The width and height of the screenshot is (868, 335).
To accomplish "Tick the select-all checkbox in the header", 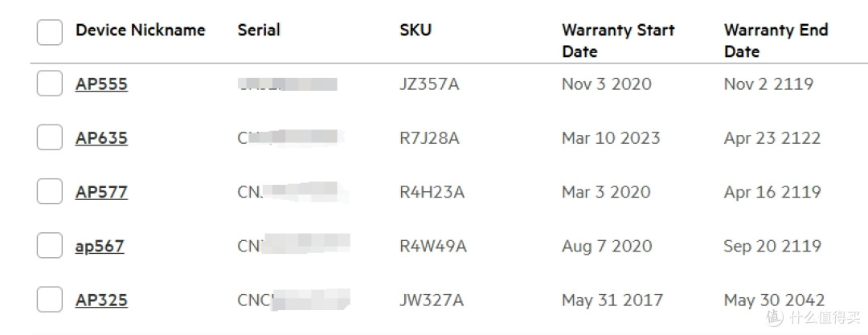I will coord(50,32).
